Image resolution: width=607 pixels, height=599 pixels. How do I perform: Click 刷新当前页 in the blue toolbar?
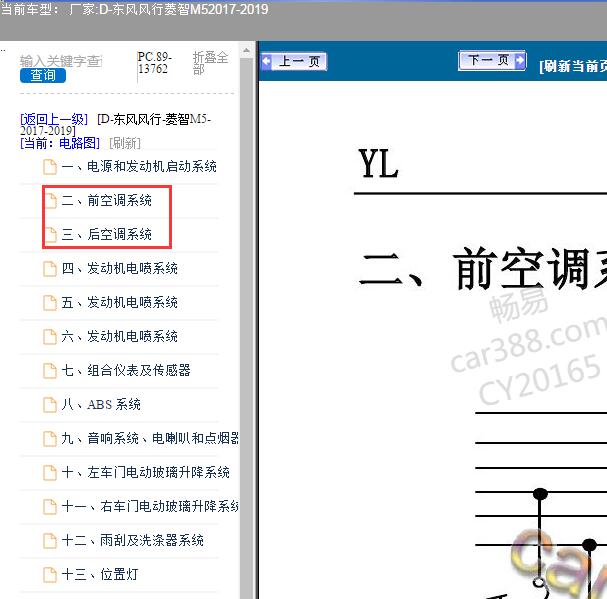[573, 66]
